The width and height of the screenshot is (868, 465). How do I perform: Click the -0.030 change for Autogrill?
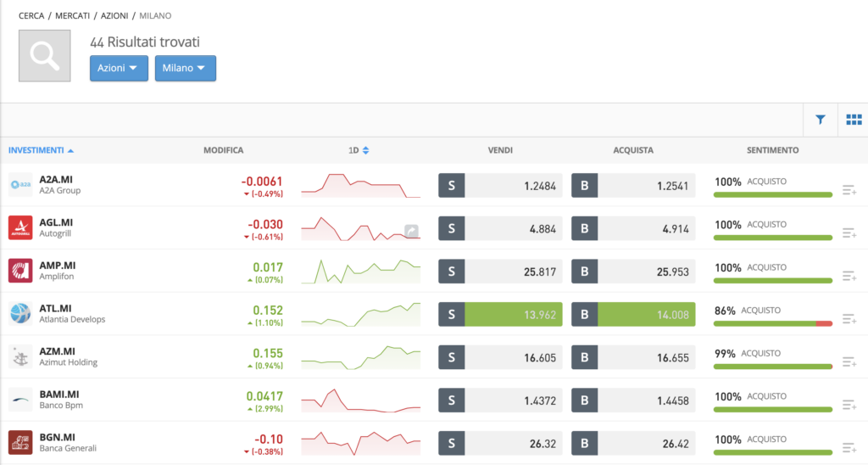tap(265, 225)
